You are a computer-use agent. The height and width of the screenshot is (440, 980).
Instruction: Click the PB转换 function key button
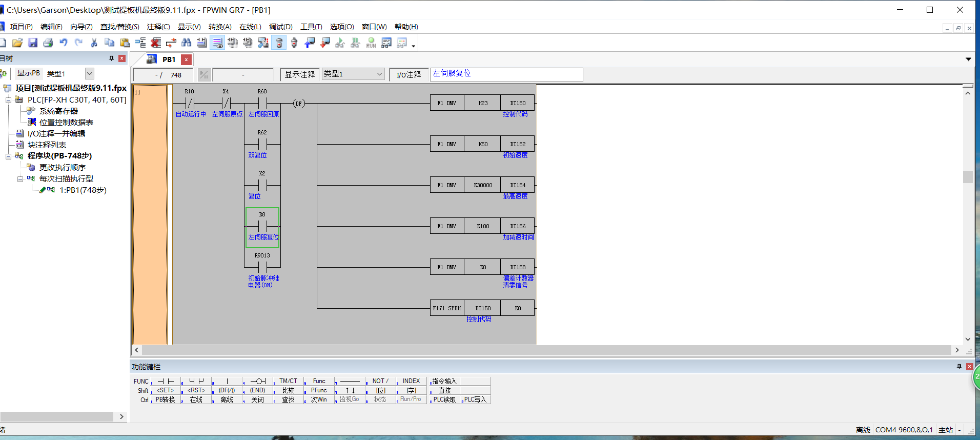165,399
